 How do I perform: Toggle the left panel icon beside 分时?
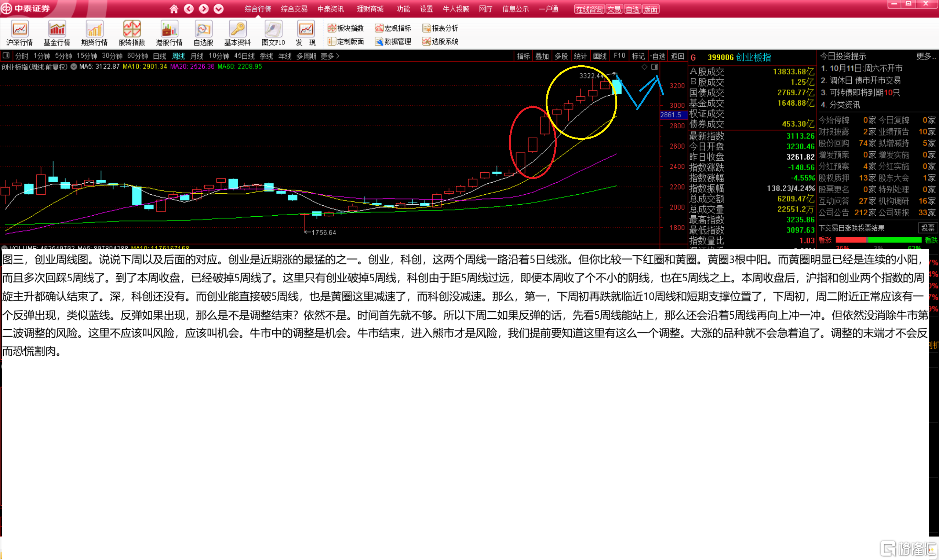[x=6, y=56]
